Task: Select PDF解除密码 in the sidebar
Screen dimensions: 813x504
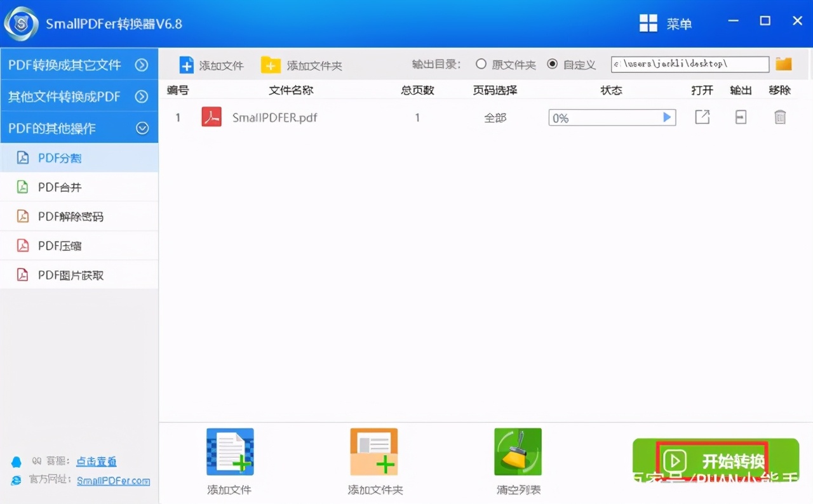Action: click(x=79, y=216)
